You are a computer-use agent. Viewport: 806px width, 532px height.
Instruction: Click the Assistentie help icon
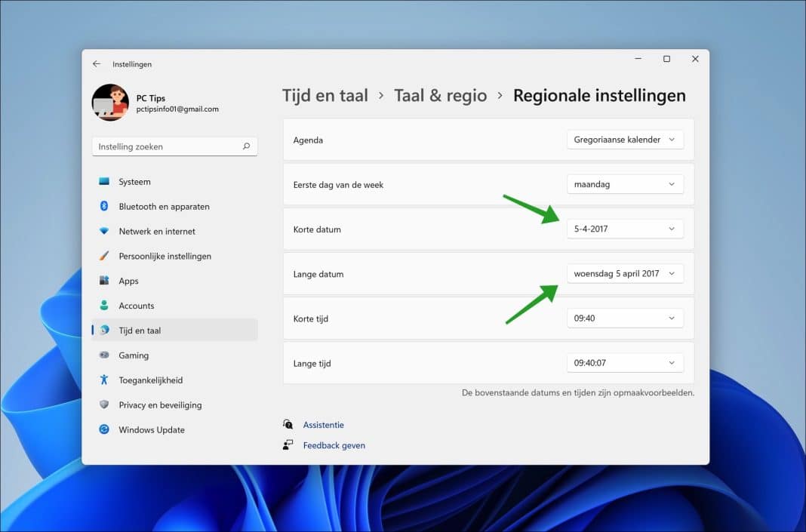click(x=288, y=424)
